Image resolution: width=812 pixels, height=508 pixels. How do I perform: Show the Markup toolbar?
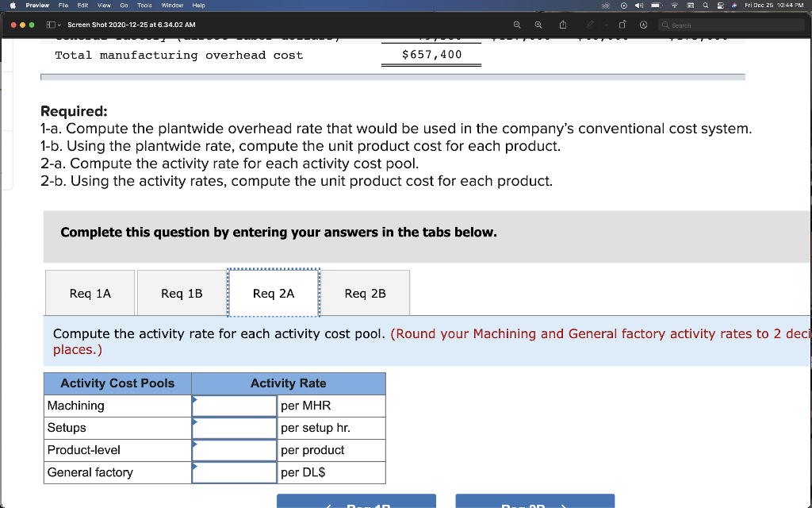pyautogui.click(x=643, y=25)
